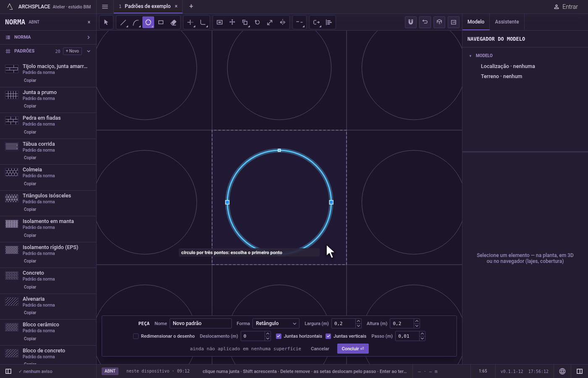The width and height of the screenshot is (588, 378).
Task: Increase the Passo value
Action: point(422,334)
